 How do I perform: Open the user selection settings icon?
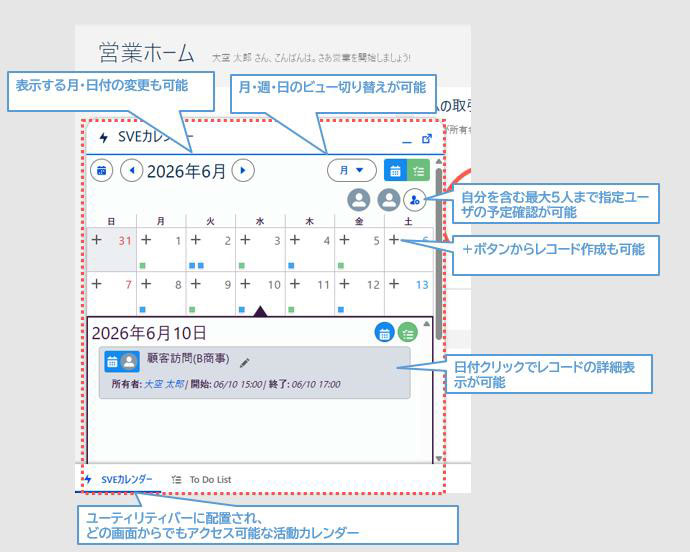tap(415, 200)
